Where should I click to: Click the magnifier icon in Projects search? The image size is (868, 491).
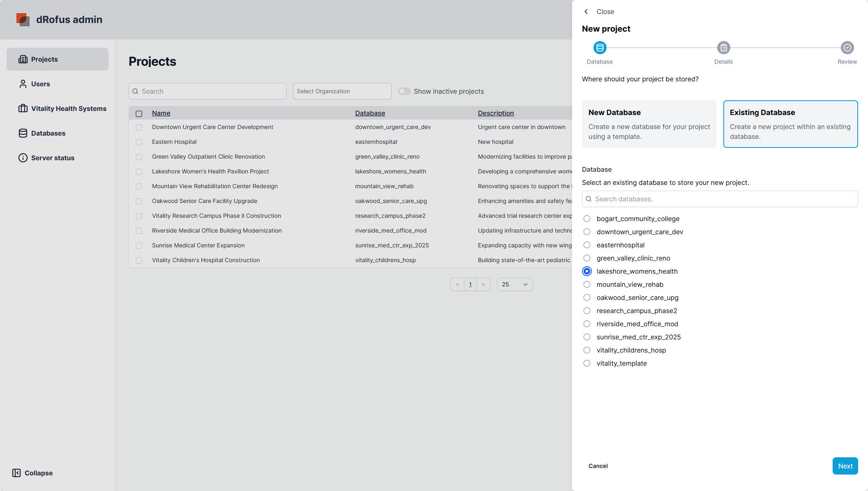135,91
